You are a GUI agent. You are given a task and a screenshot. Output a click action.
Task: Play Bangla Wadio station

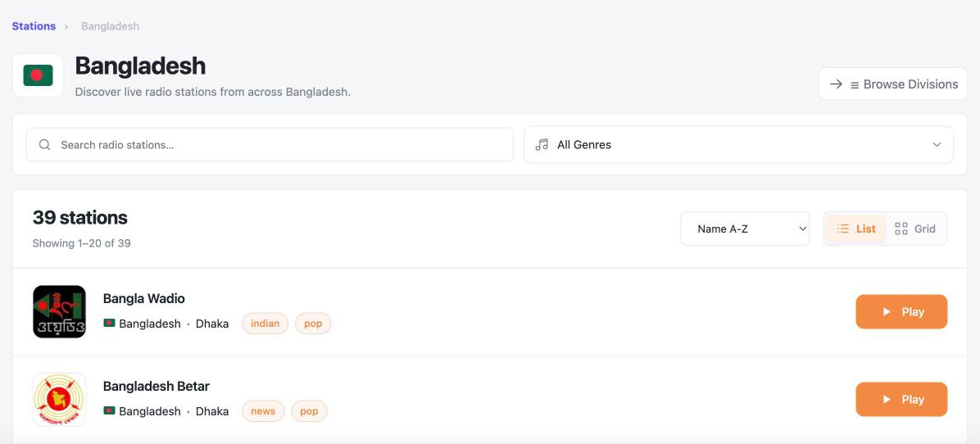click(x=901, y=311)
